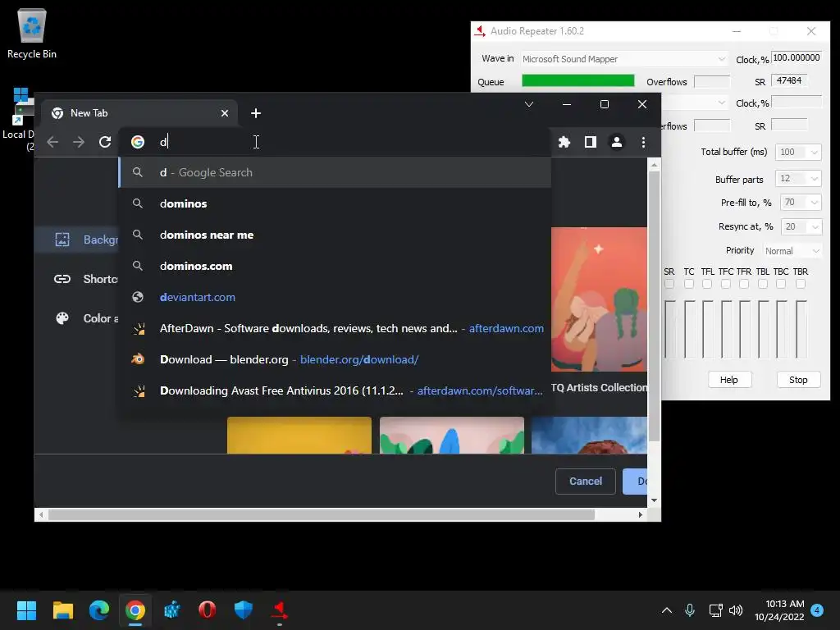
Task: Choose the 'dominos' search suggestion
Action: (335, 203)
